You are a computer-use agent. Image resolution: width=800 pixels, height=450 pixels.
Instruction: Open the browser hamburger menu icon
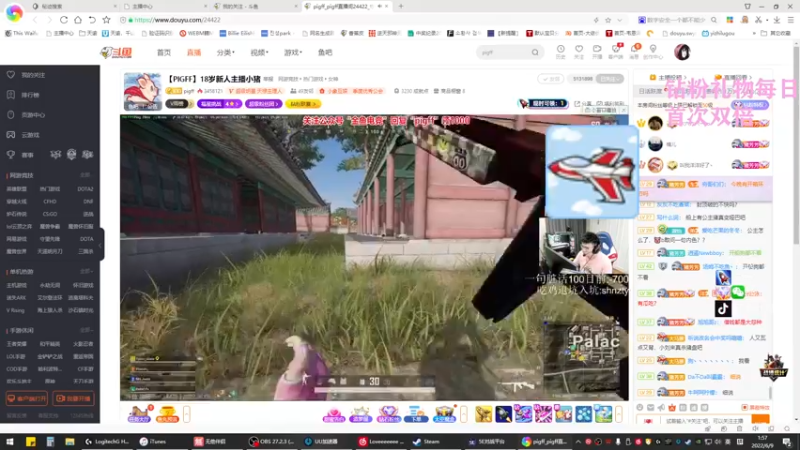[790, 20]
